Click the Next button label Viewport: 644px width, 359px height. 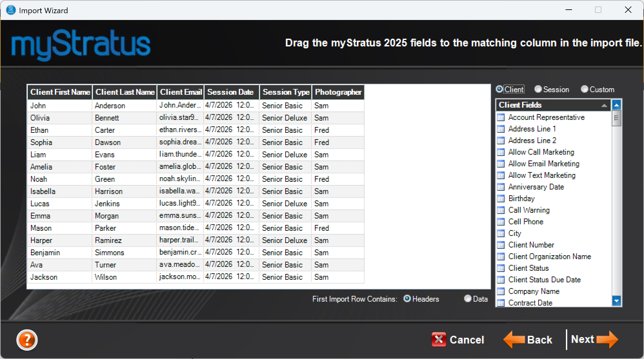pyautogui.click(x=582, y=339)
